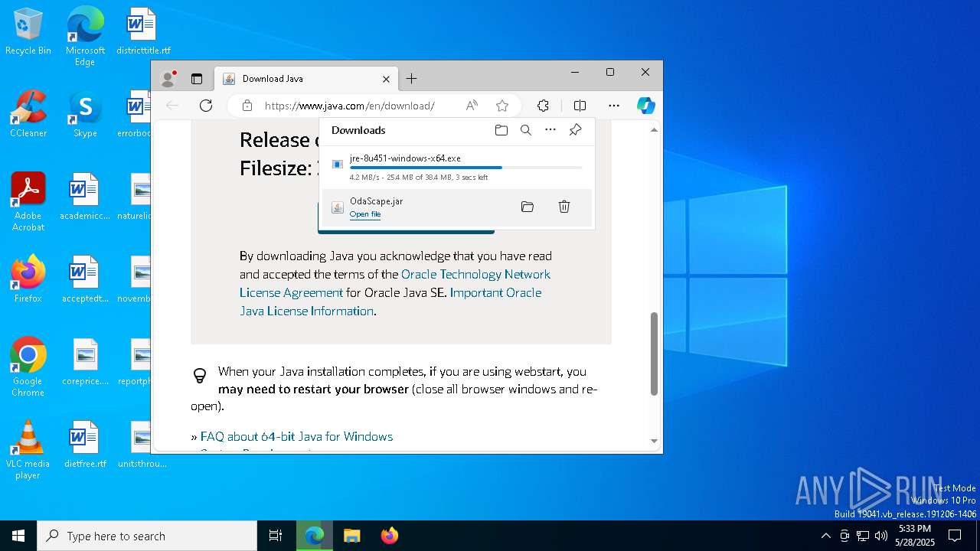
Task: Select Adobe Acrobat desktop shortcut
Action: tap(28, 201)
